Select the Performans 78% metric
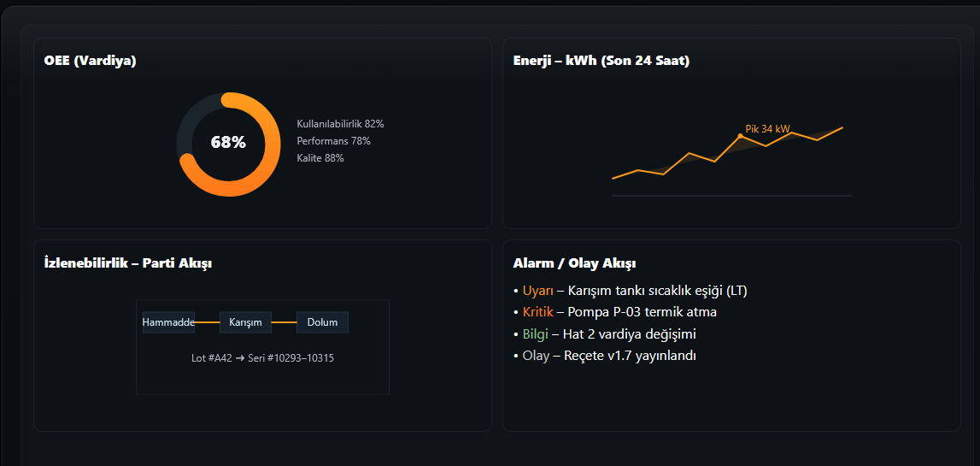Screen dimensions: 980x466 [x=333, y=141]
